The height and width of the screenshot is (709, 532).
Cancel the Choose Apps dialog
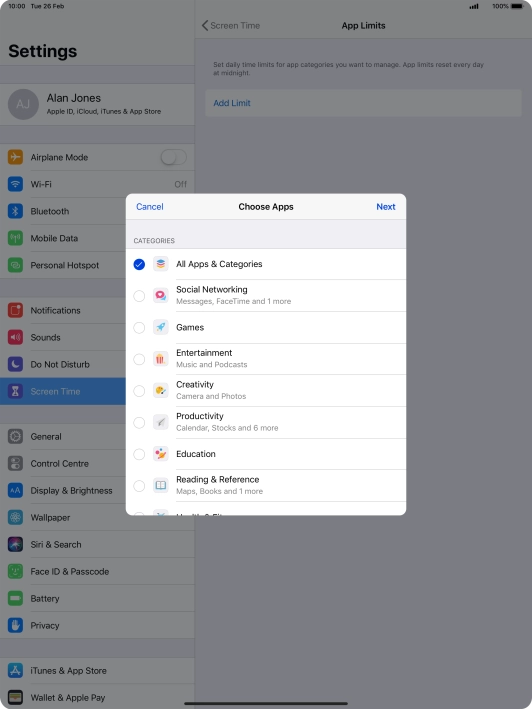coord(150,207)
